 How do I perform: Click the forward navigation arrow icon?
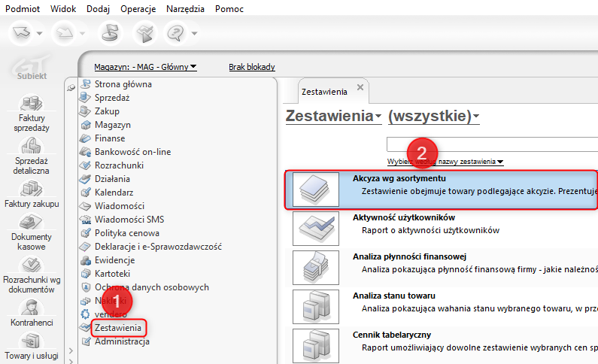click(x=65, y=33)
